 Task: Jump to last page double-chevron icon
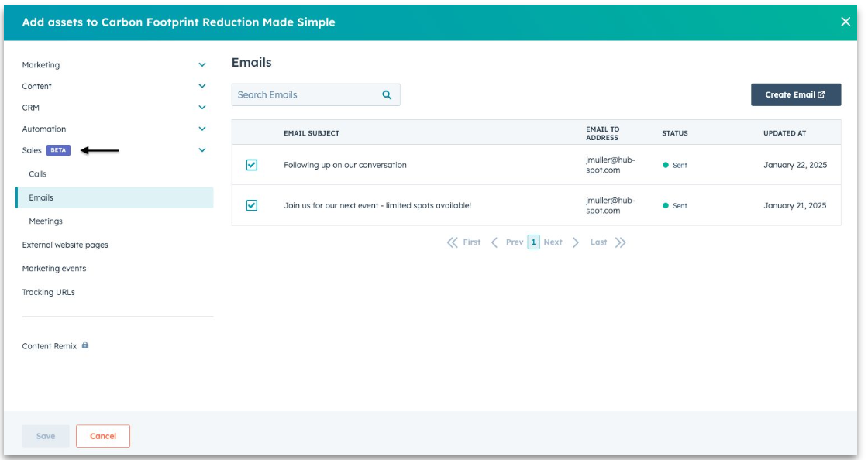pos(620,242)
